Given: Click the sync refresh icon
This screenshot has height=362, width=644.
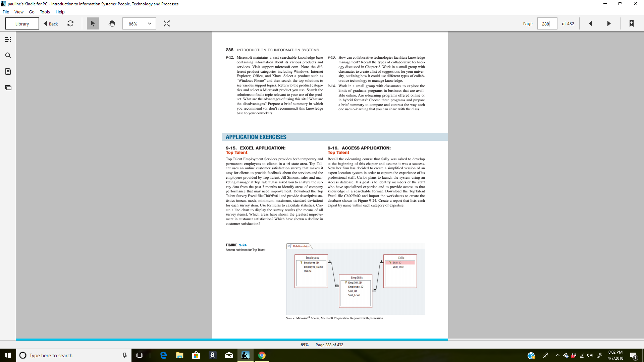Looking at the screenshot, I should 70,23.
